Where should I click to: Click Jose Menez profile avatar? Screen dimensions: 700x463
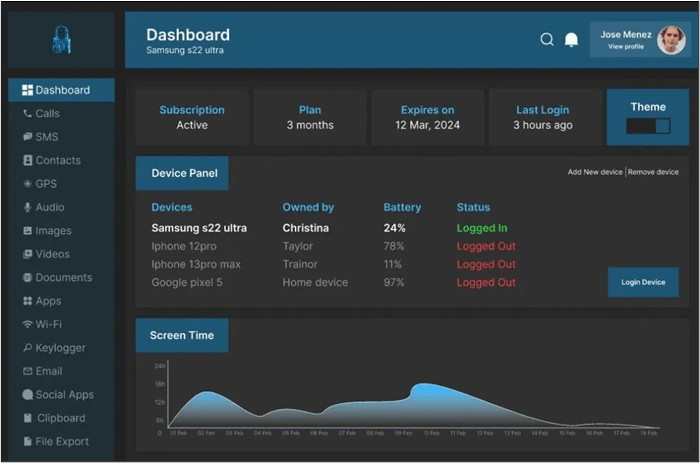670,40
